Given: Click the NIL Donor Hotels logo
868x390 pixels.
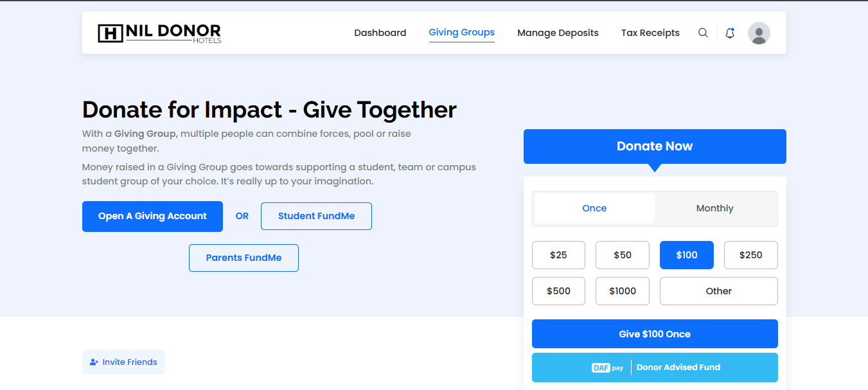Looking at the screenshot, I should click(x=159, y=33).
